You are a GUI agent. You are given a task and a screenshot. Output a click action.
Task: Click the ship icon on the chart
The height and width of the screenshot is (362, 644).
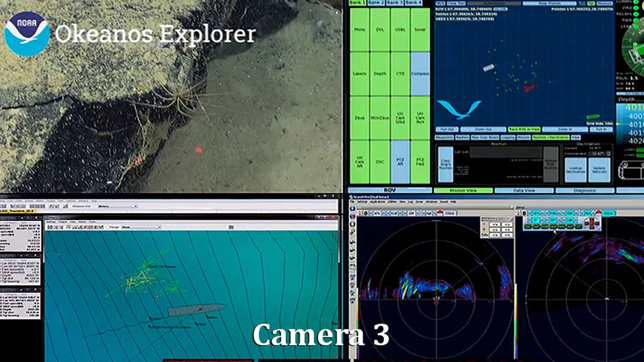(197, 309)
